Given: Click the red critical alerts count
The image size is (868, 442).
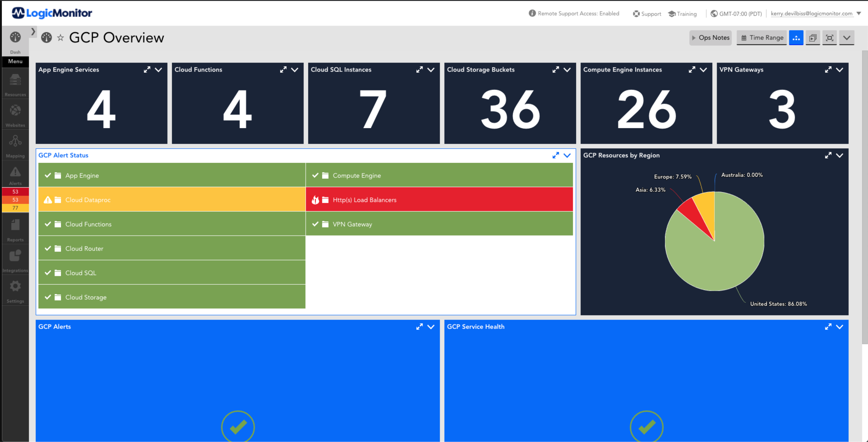Looking at the screenshot, I should (15, 192).
